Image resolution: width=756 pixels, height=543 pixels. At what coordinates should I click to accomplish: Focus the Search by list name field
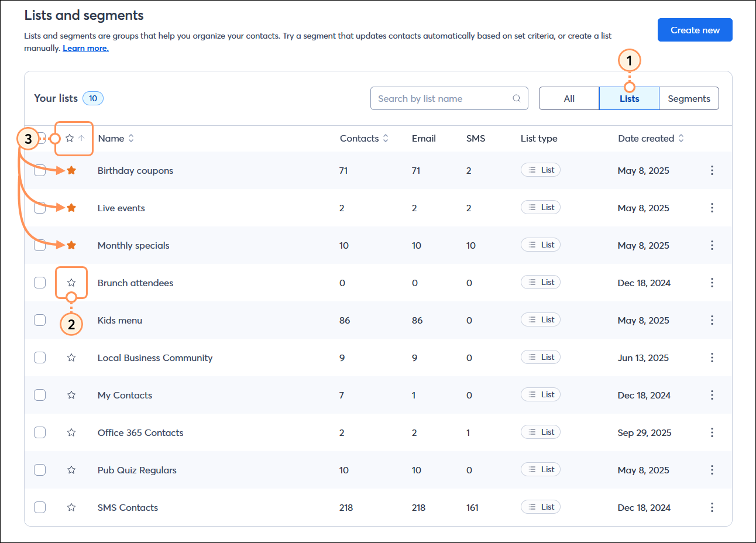click(449, 98)
